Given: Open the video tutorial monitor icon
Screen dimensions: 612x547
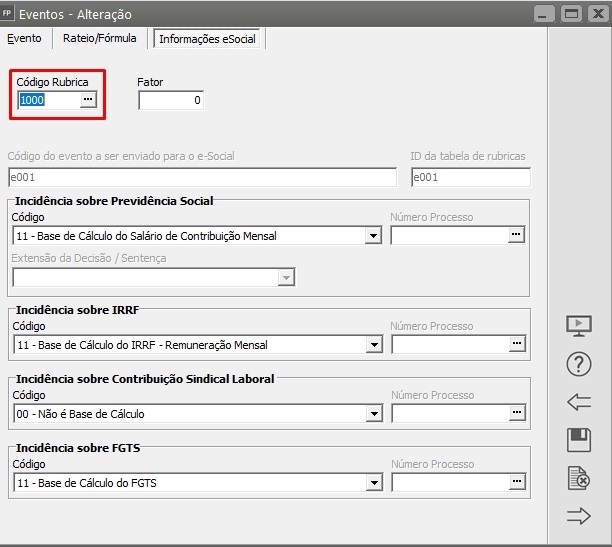Looking at the screenshot, I should coord(579,326).
